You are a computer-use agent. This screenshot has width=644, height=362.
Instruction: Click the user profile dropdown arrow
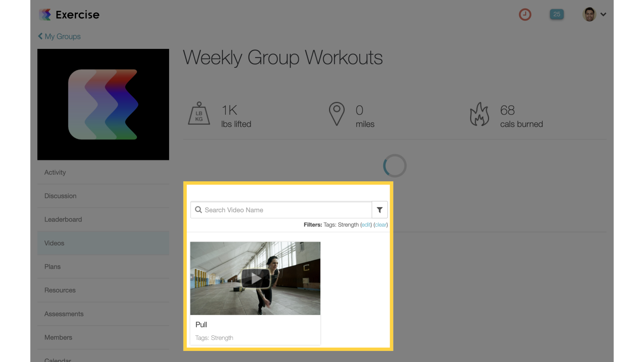pyautogui.click(x=603, y=14)
